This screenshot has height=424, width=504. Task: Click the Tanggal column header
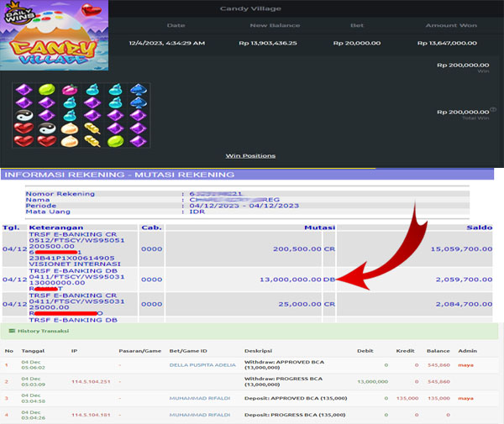pos(33,351)
